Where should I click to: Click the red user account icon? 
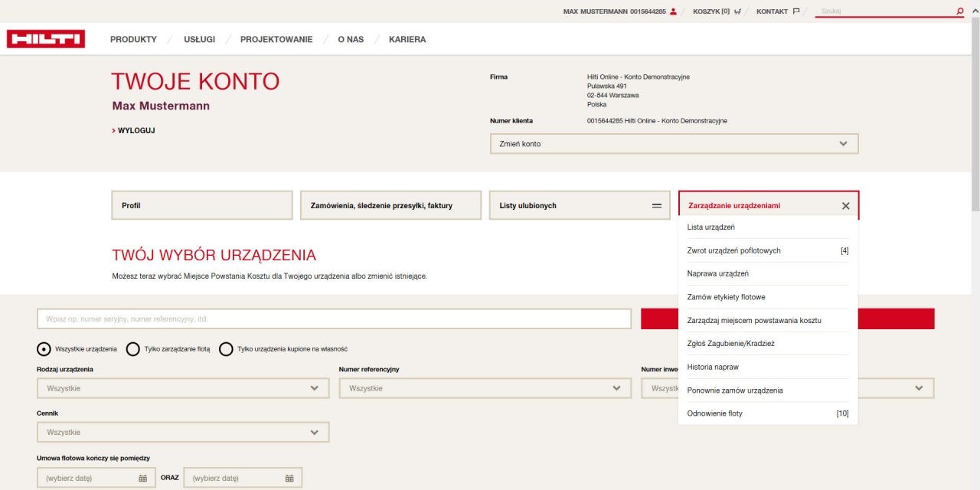point(673,11)
